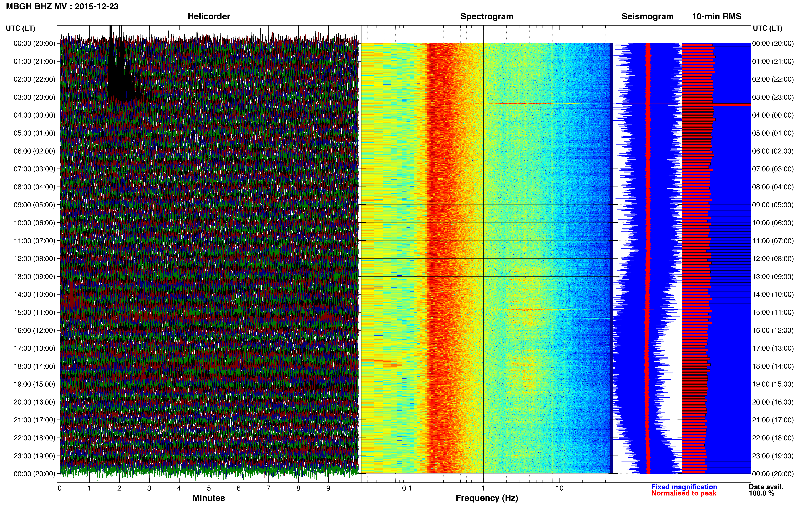The height and width of the screenshot is (508, 812).
Task: Click "23:00 (19:00)" on the Helicorder time axis
Action: [x=34, y=456]
